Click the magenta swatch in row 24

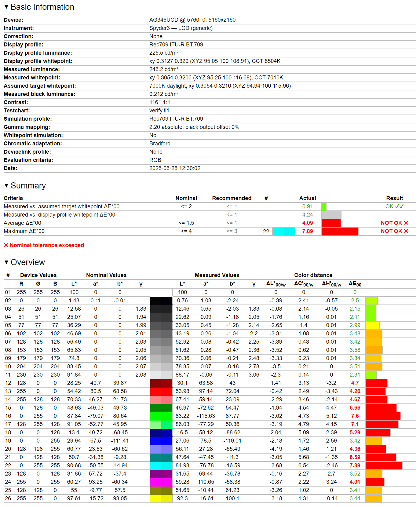click(x=161, y=482)
